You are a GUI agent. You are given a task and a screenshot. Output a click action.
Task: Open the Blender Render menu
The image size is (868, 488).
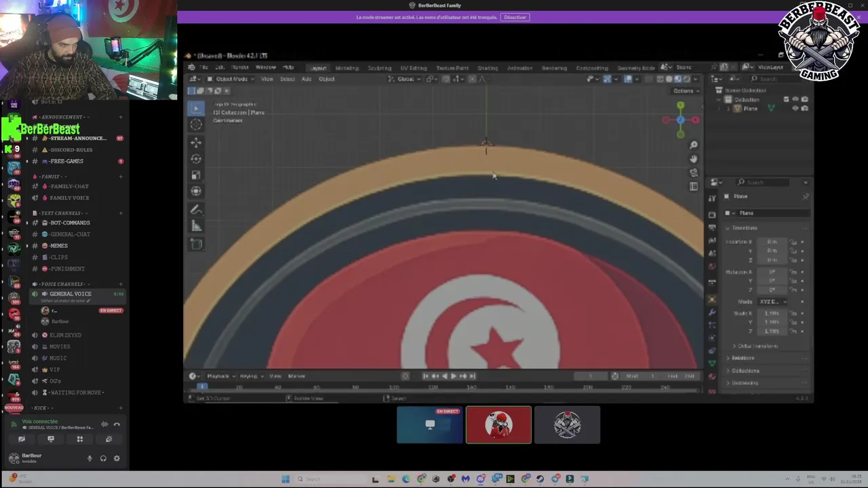(x=239, y=68)
